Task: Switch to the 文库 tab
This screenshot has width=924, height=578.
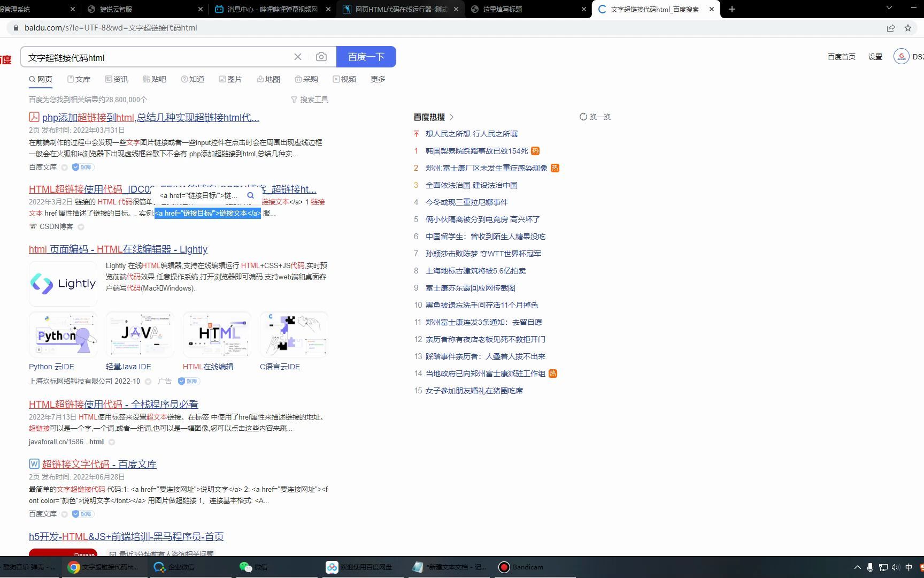Action: coord(79,79)
